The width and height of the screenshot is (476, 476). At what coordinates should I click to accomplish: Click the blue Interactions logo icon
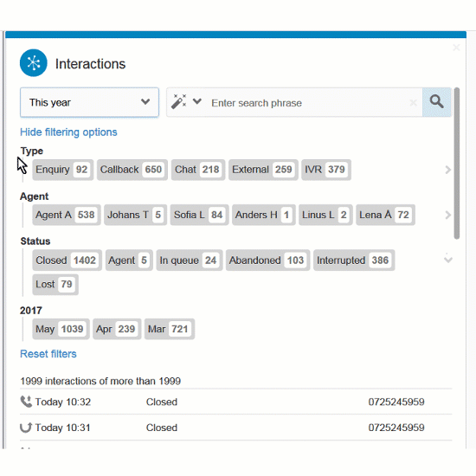pyautogui.click(x=34, y=63)
